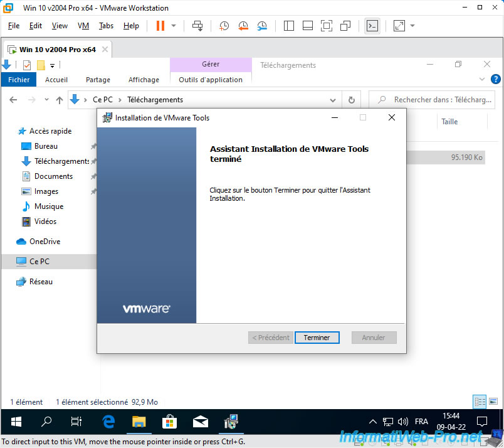
Task: Click the new folder quick access icon
Action: [41, 65]
